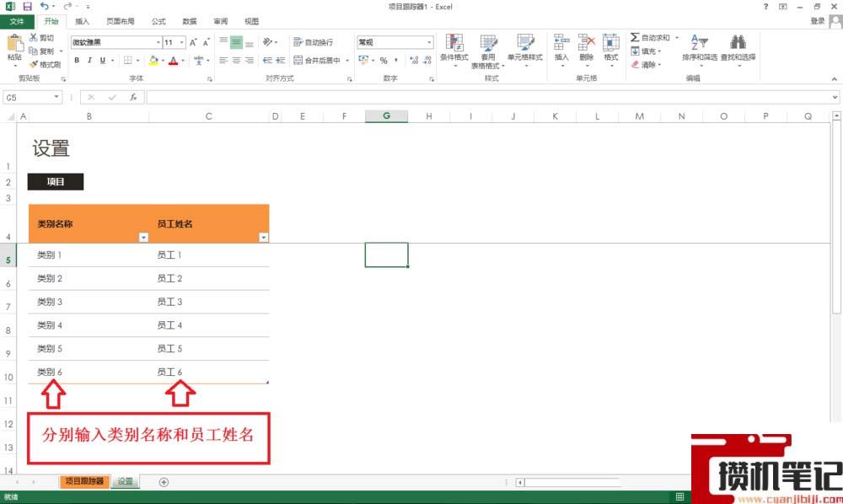Toggle Underline formatting
The height and width of the screenshot is (504, 843).
click(103, 60)
